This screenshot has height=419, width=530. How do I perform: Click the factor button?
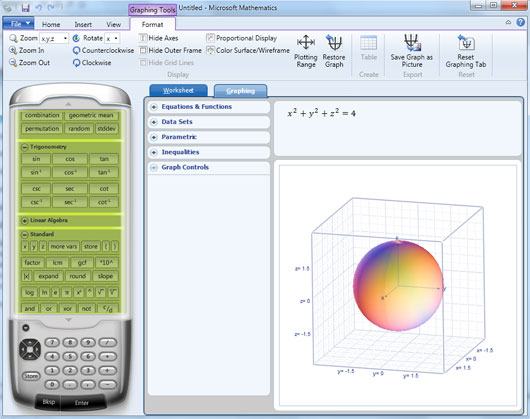tap(32, 263)
